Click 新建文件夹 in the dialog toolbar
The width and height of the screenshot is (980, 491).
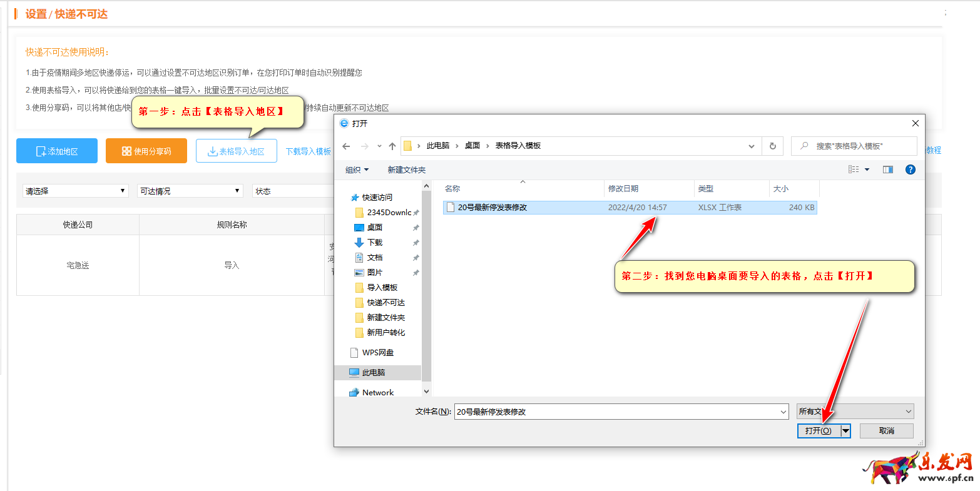pyautogui.click(x=406, y=170)
